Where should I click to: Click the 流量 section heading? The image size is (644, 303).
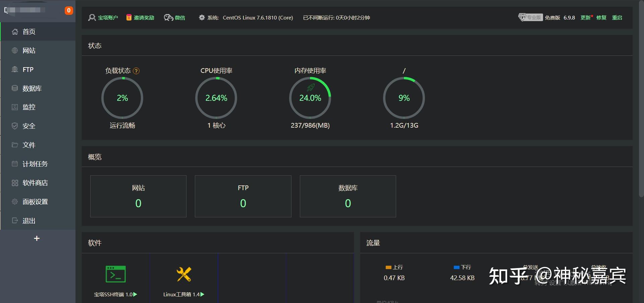[373, 243]
